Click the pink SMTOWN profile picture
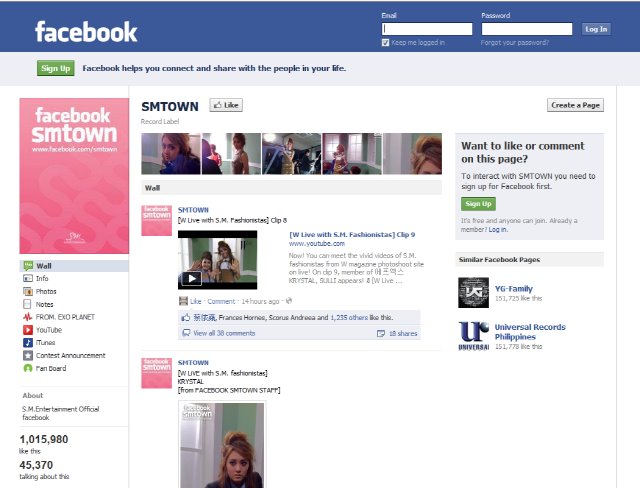The width and height of the screenshot is (640, 488). (74, 176)
